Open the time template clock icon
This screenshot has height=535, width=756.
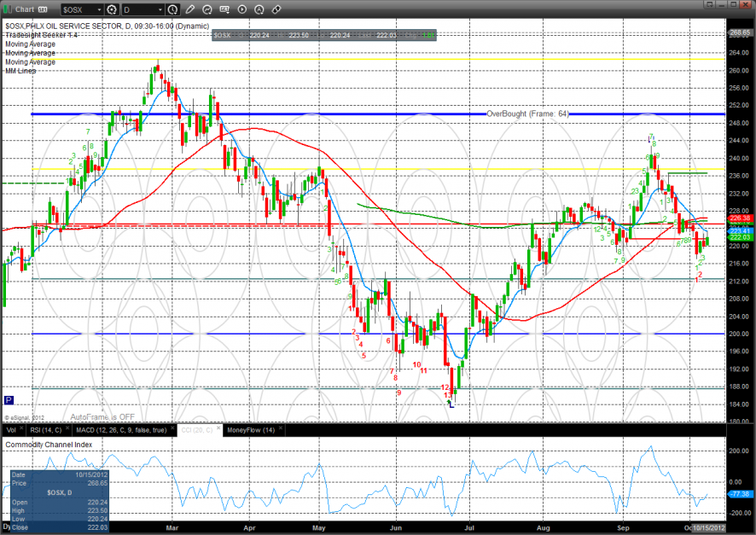[x=172, y=9]
